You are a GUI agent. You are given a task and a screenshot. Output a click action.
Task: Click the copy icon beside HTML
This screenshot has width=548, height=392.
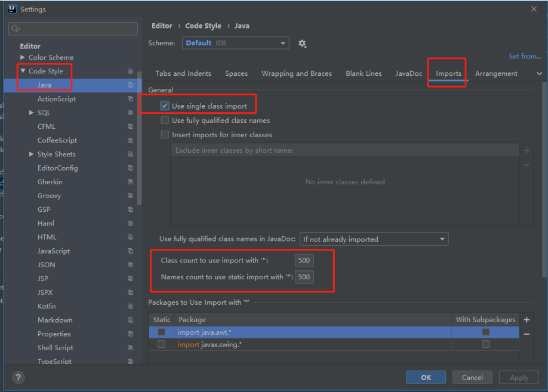click(130, 237)
